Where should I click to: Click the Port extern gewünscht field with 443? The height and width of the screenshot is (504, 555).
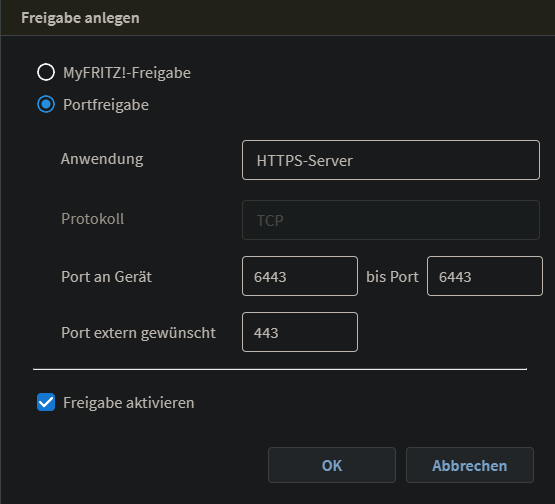300,332
